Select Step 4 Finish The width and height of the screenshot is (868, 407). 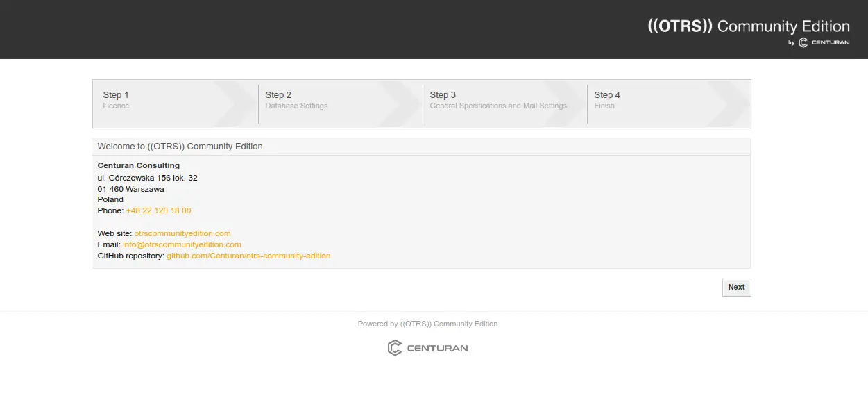(669, 103)
